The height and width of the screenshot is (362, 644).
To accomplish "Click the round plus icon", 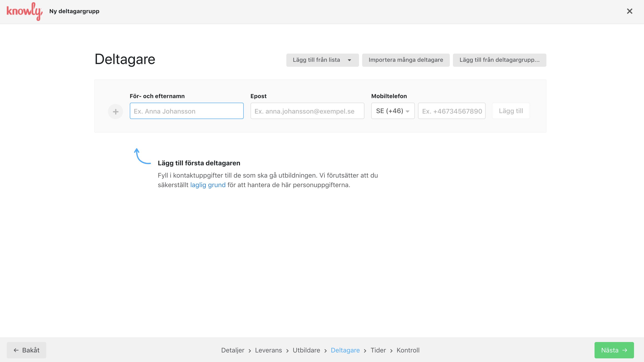I will 115,111.
